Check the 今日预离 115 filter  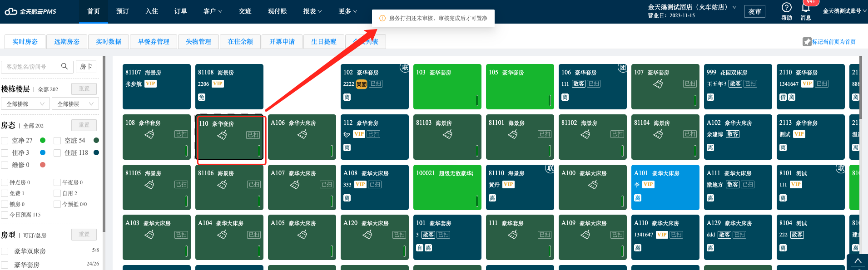(x=5, y=215)
